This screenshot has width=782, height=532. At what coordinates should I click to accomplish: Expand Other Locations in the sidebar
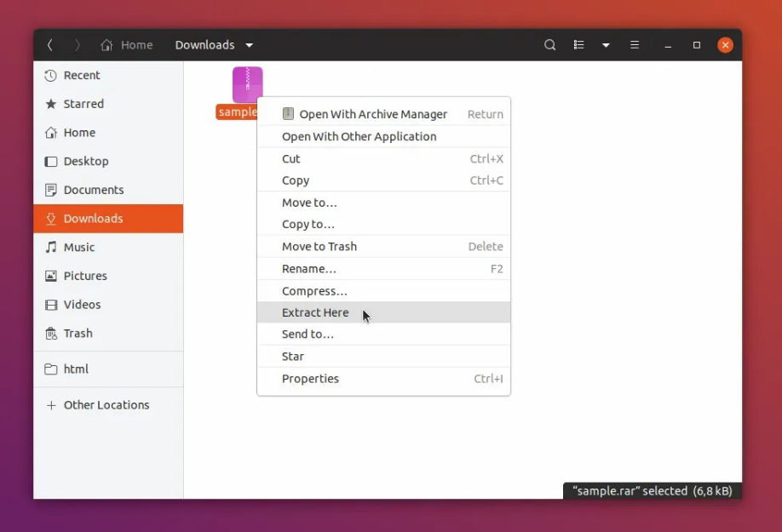pyautogui.click(x=106, y=404)
